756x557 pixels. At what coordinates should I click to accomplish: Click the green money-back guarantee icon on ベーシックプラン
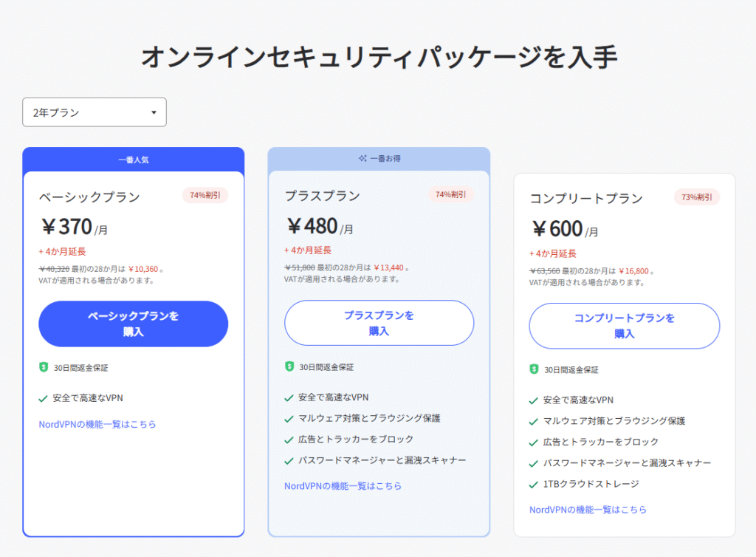43,369
